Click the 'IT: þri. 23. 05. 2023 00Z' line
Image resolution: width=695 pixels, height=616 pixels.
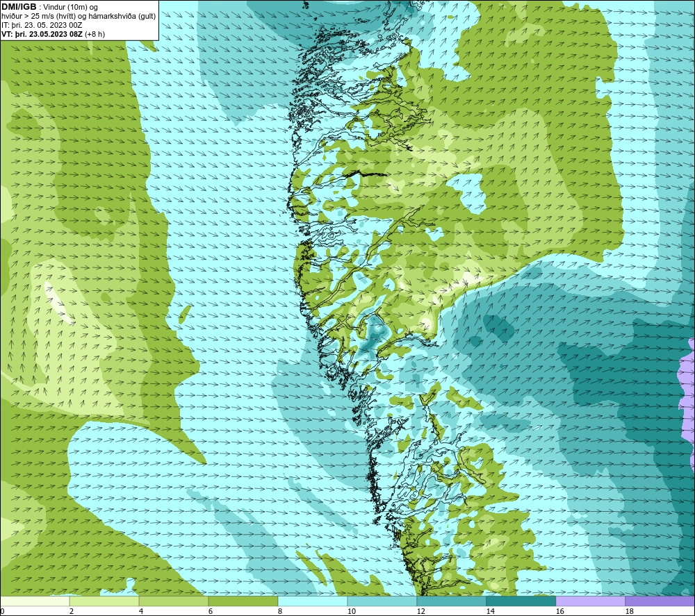coord(42,25)
